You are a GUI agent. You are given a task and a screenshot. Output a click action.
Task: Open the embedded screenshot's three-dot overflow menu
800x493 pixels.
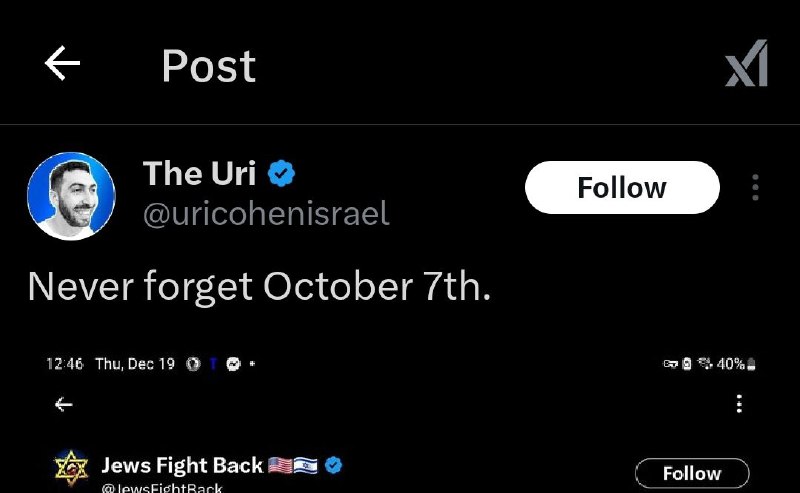pos(739,404)
